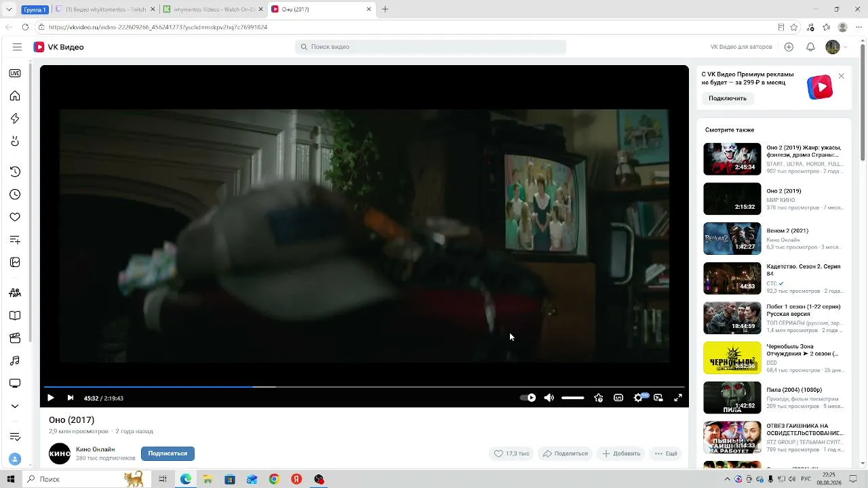Open browser settings and more menu
This screenshot has width=868, height=488.
tap(860, 27)
